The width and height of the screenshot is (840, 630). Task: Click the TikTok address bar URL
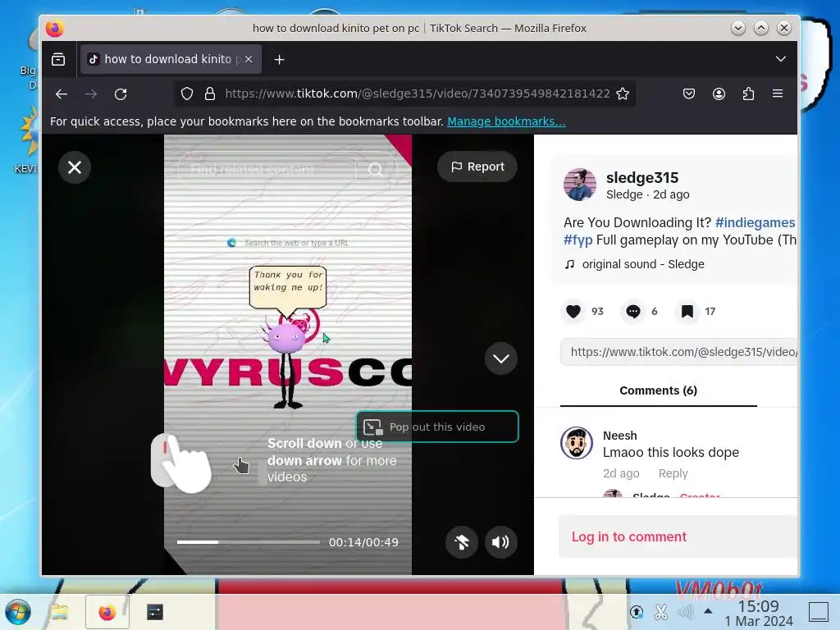[417, 94]
